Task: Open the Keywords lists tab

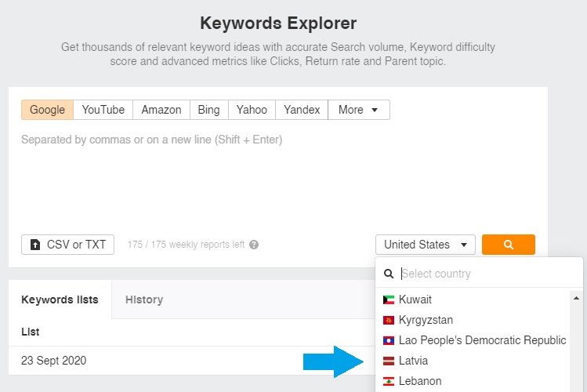Action: pos(60,299)
